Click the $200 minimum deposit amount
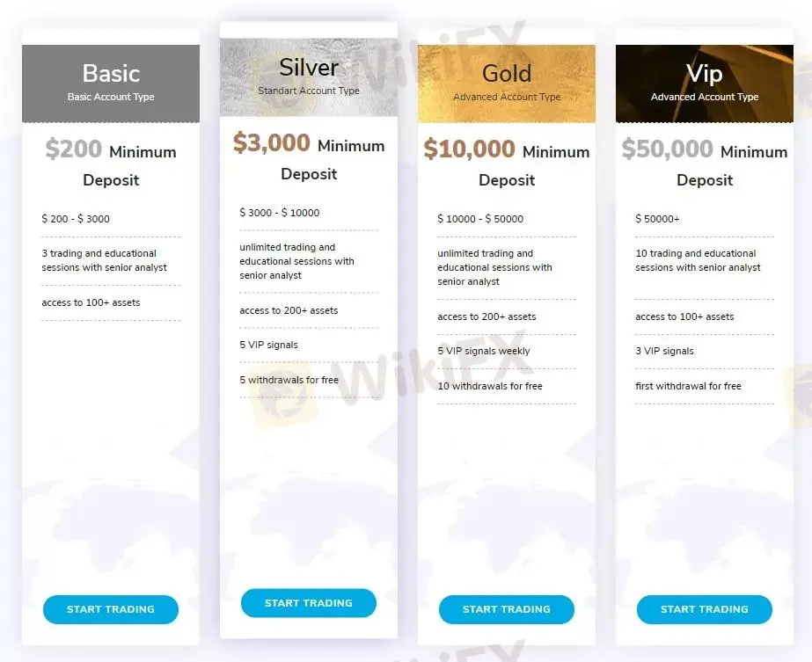The height and width of the screenshot is (662, 812). pyautogui.click(x=74, y=149)
